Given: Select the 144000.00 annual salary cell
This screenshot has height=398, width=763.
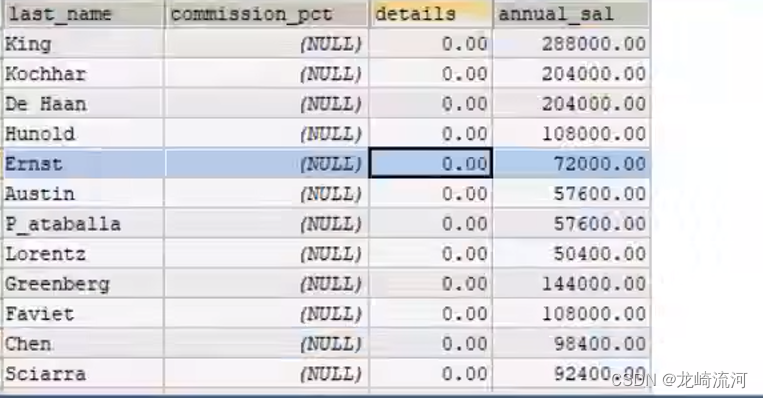Looking at the screenshot, I should pyautogui.click(x=571, y=284).
